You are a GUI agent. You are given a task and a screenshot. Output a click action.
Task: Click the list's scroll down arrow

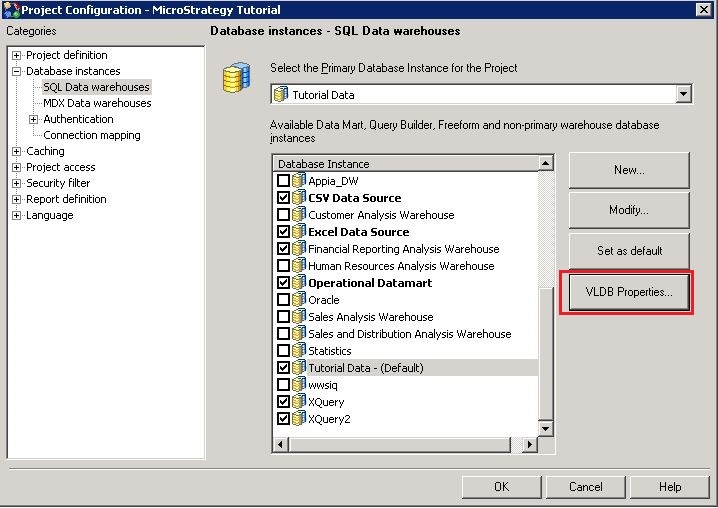point(545,429)
